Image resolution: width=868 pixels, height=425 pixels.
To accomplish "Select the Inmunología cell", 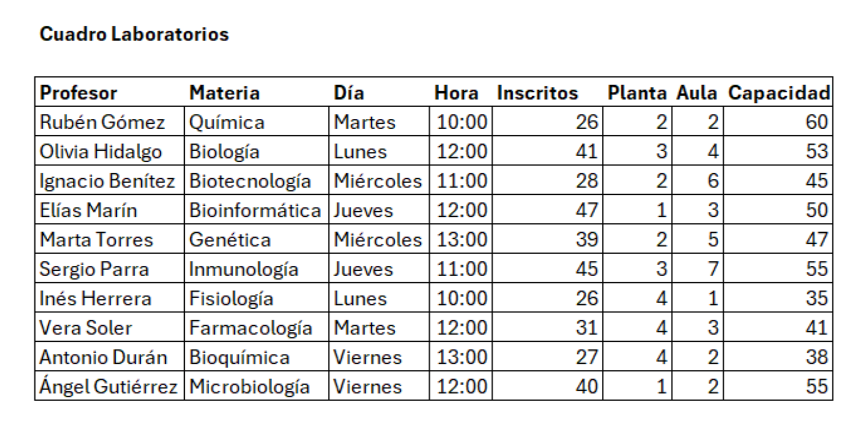I will 244,269.
